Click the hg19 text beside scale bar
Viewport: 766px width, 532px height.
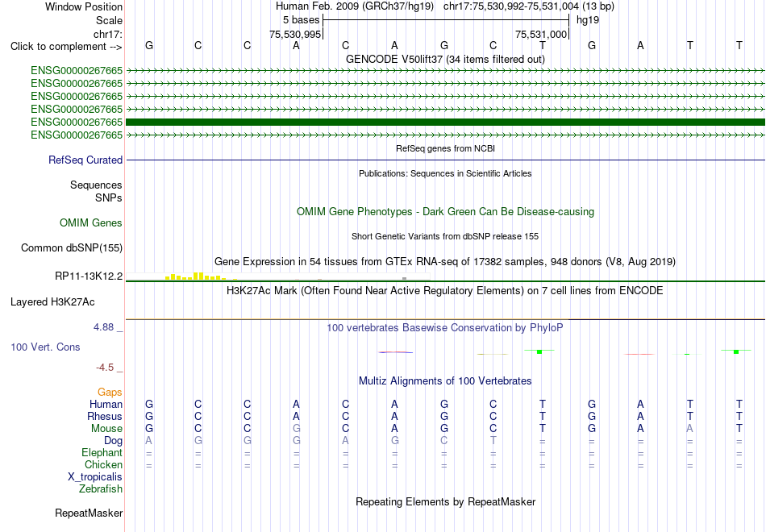pos(588,20)
